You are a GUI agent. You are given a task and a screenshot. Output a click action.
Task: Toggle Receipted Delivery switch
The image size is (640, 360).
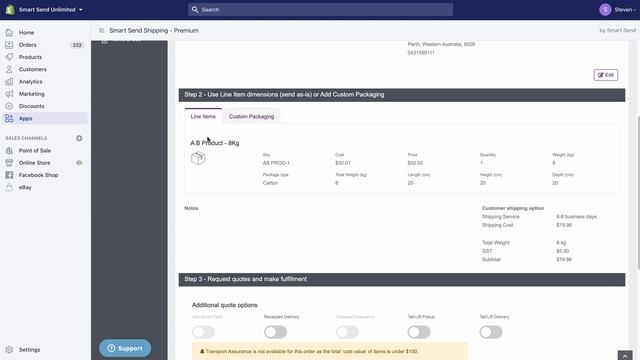(x=276, y=332)
